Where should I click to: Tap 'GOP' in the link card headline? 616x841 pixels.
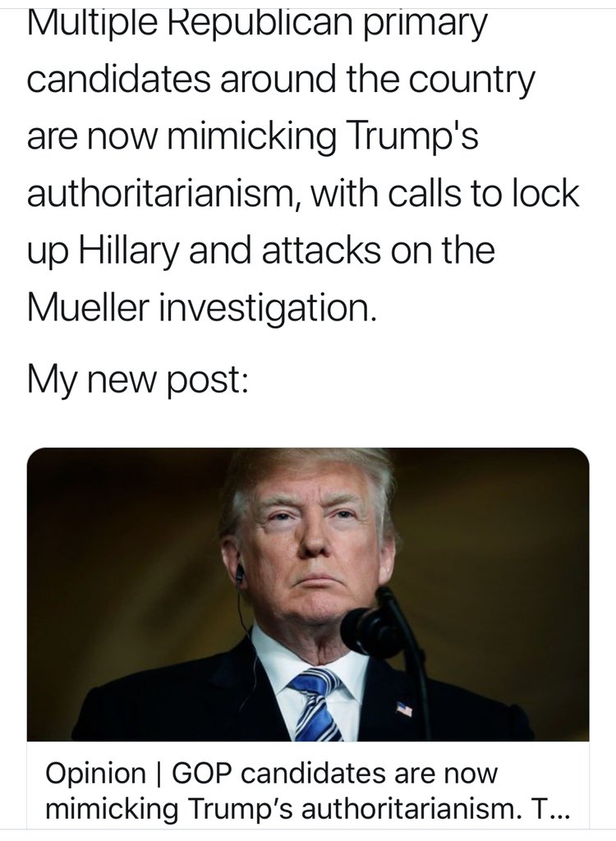[x=202, y=774]
